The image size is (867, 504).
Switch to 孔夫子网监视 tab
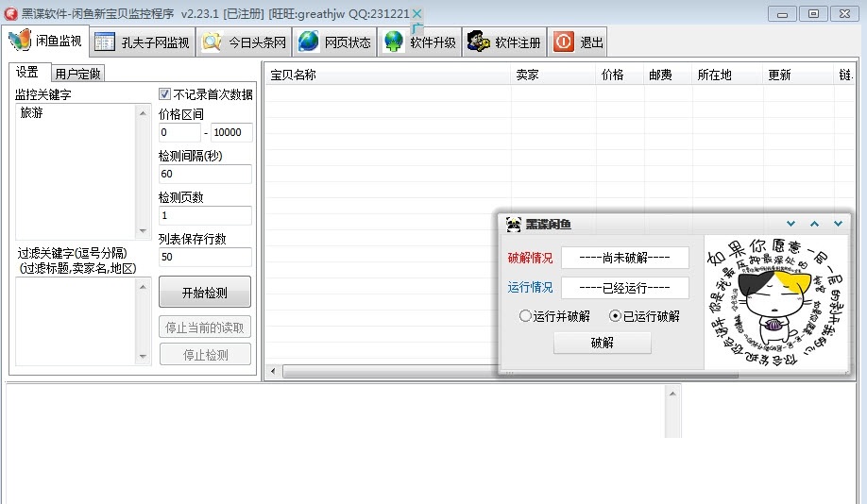(143, 42)
